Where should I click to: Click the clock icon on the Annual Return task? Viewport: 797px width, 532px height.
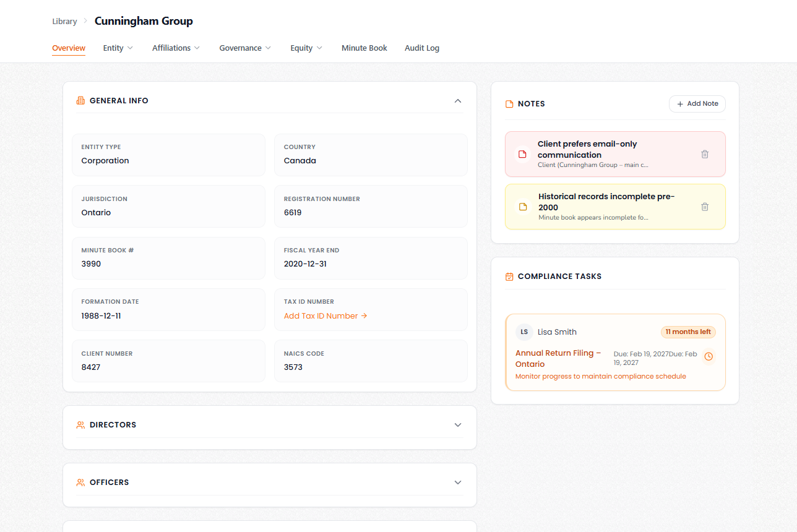710,356
